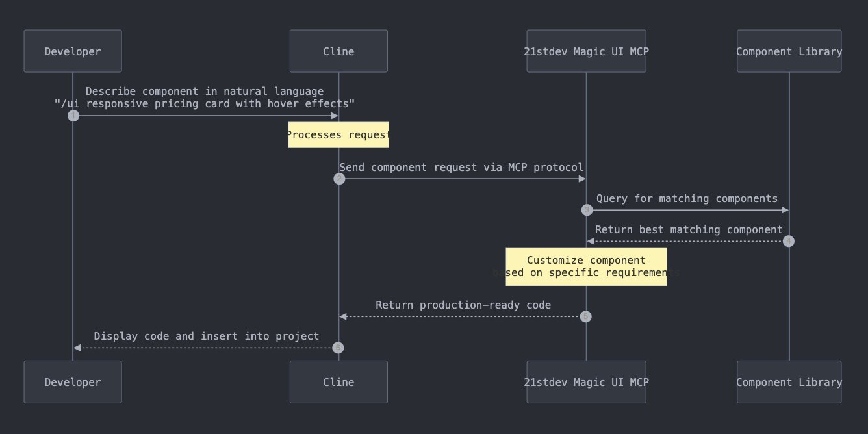Click the 'Return production-ready code' message label
The image size is (868, 434).
(x=463, y=305)
